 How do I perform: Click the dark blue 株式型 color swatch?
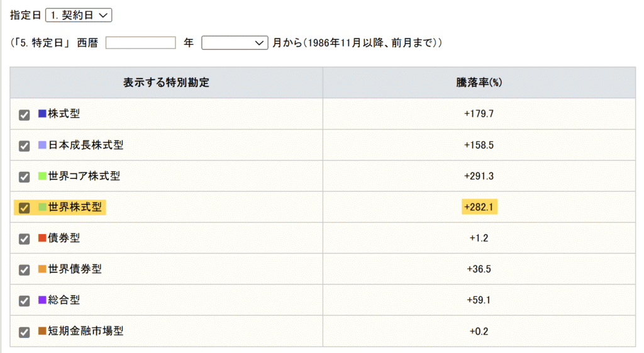(42, 113)
